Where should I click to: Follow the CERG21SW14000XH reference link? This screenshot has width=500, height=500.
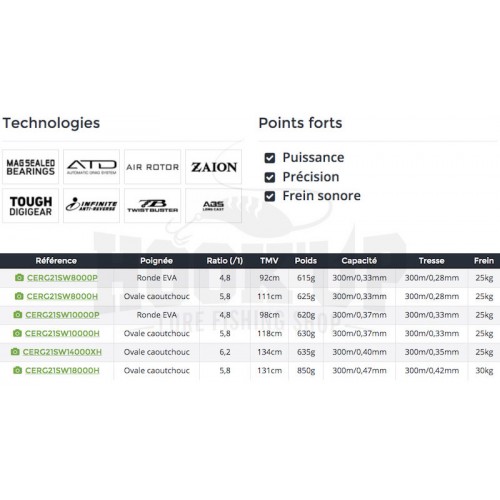(62, 352)
